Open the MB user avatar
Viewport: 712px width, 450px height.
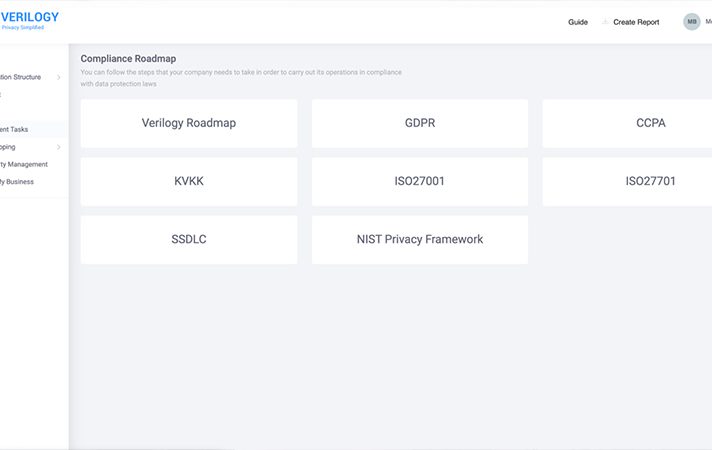(692, 22)
